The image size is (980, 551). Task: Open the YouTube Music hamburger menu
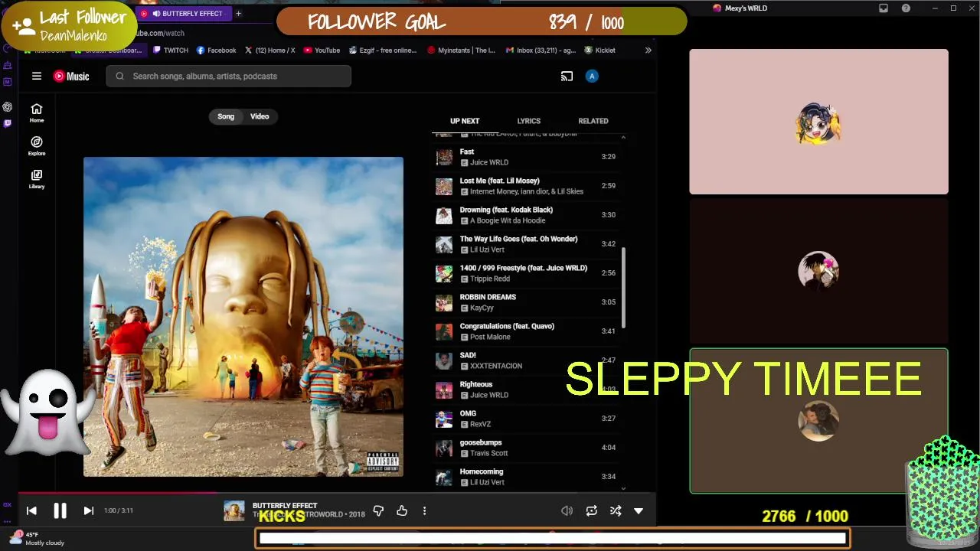(36, 76)
